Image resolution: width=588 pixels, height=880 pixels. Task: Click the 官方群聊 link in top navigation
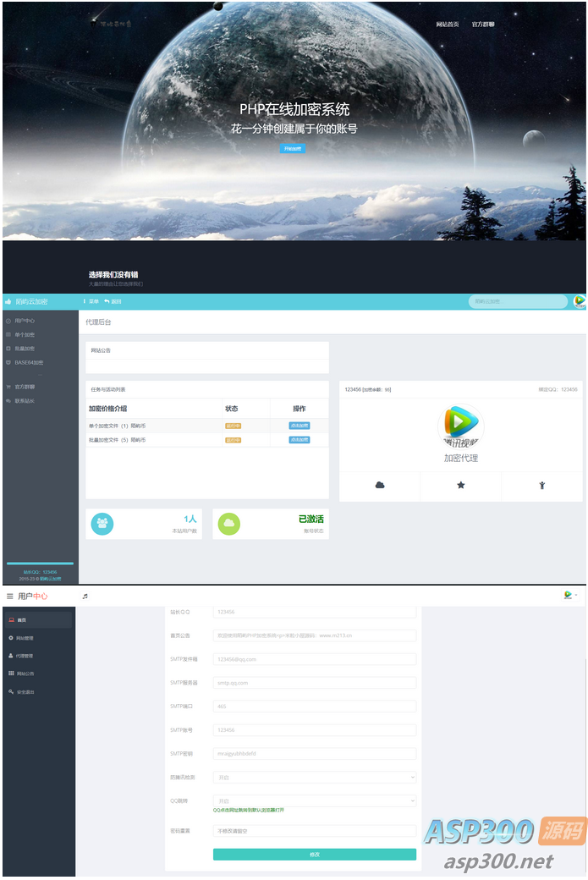click(x=483, y=25)
